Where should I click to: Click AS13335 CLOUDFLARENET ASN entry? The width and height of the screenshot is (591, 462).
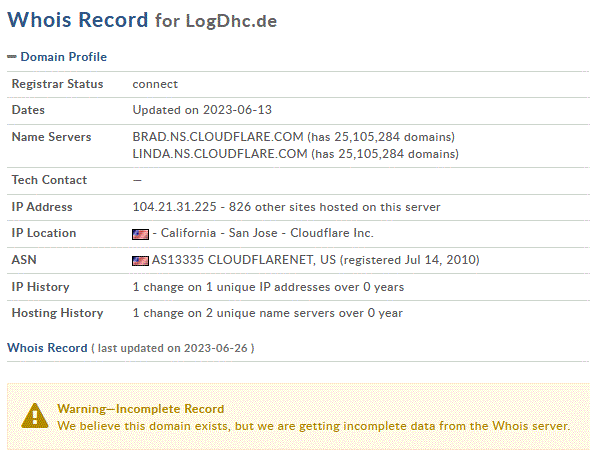click(243, 260)
